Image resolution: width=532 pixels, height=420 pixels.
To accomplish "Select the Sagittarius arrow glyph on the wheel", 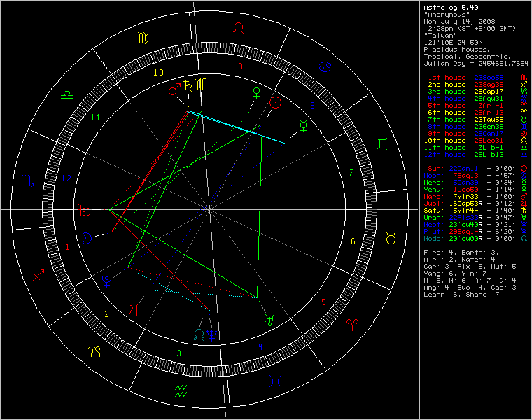I will point(38,275).
